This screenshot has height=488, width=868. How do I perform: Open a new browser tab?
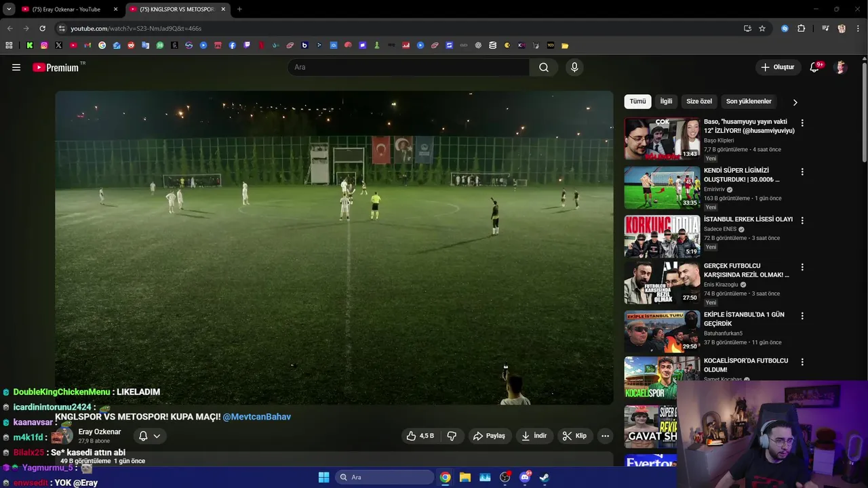(x=239, y=9)
